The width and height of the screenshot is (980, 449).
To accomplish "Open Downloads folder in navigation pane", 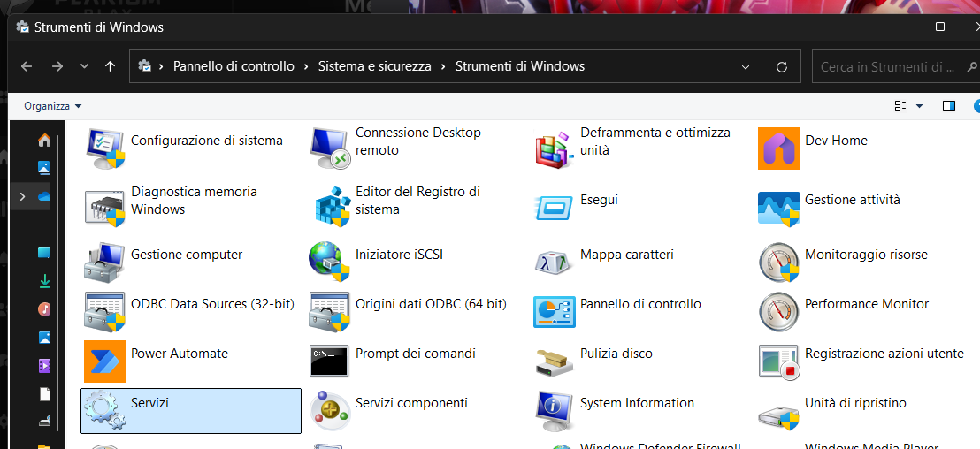I will 44,282.
